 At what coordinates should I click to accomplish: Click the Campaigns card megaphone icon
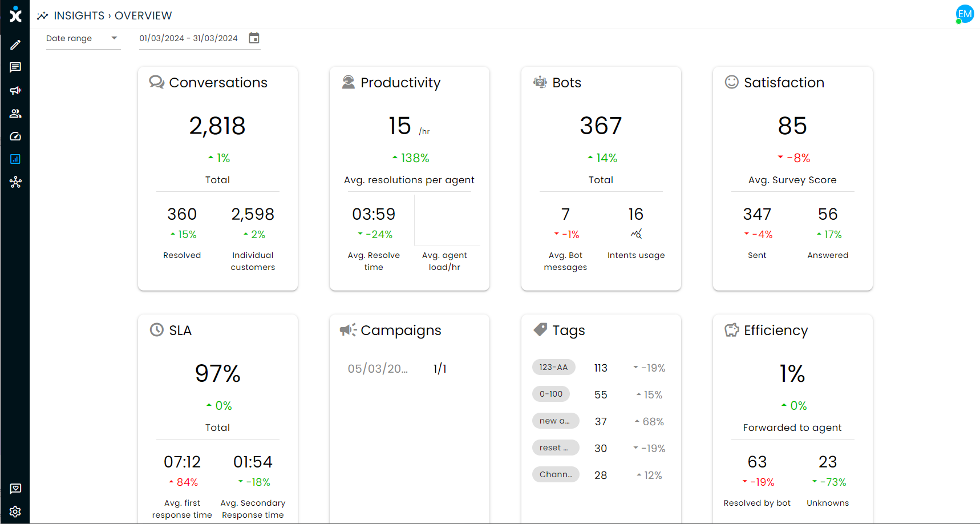click(x=348, y=330)
